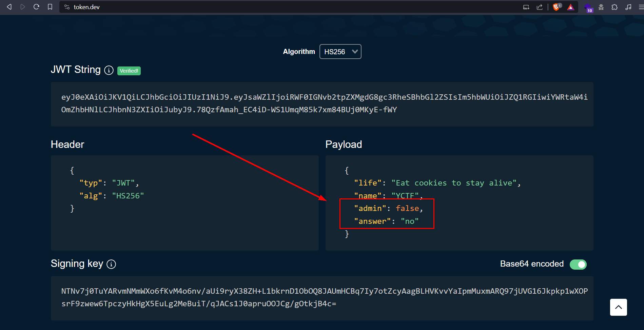Click inside the JWT String text box

(x=321, y=104)
